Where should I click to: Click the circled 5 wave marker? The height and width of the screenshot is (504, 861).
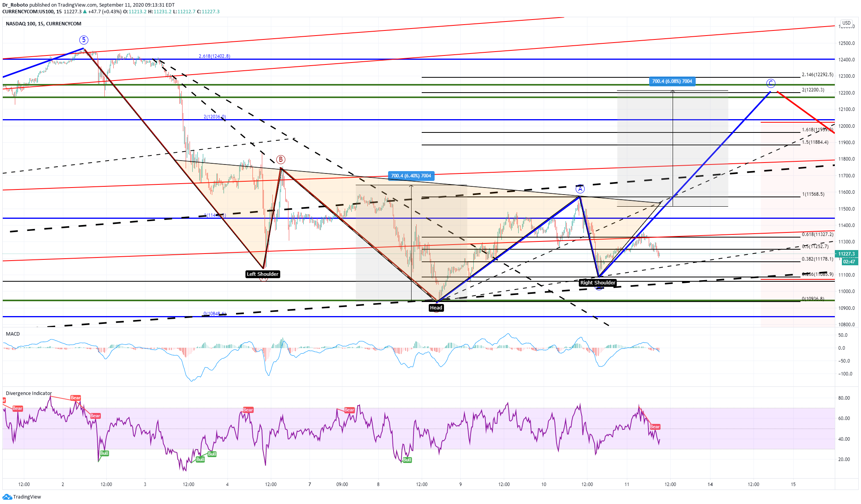(x=84, y=40)
